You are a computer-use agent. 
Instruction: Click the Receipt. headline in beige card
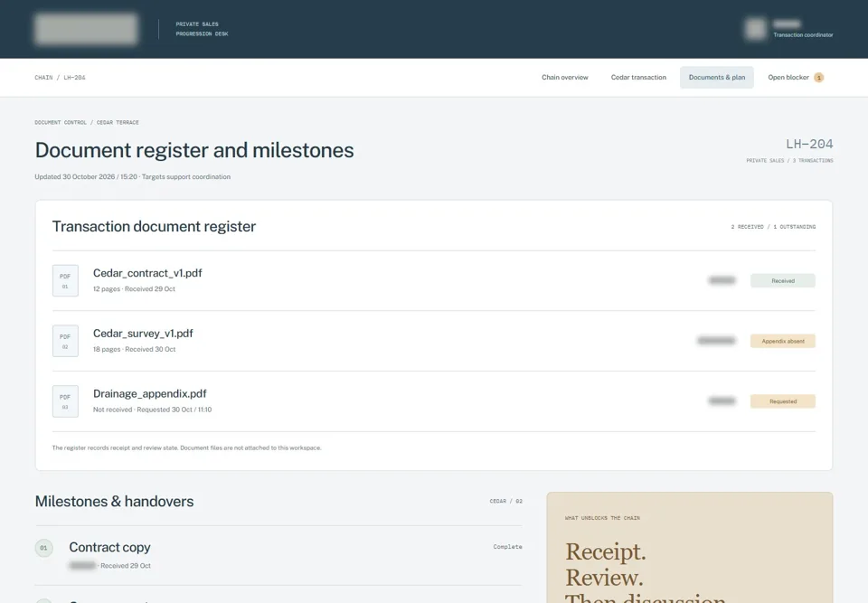click(x=606, y=551)
